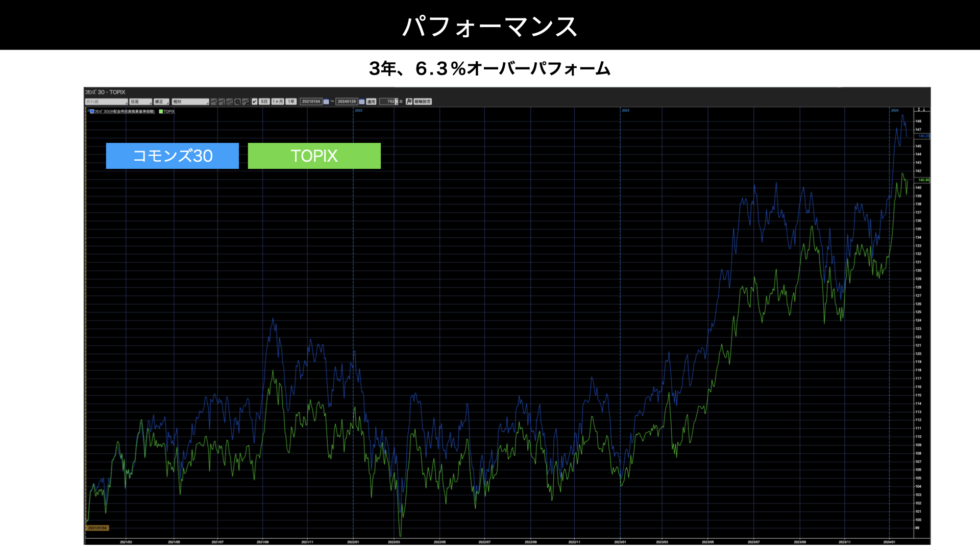Click the shrink vertical scale icon above price axis

coord(924,109)
